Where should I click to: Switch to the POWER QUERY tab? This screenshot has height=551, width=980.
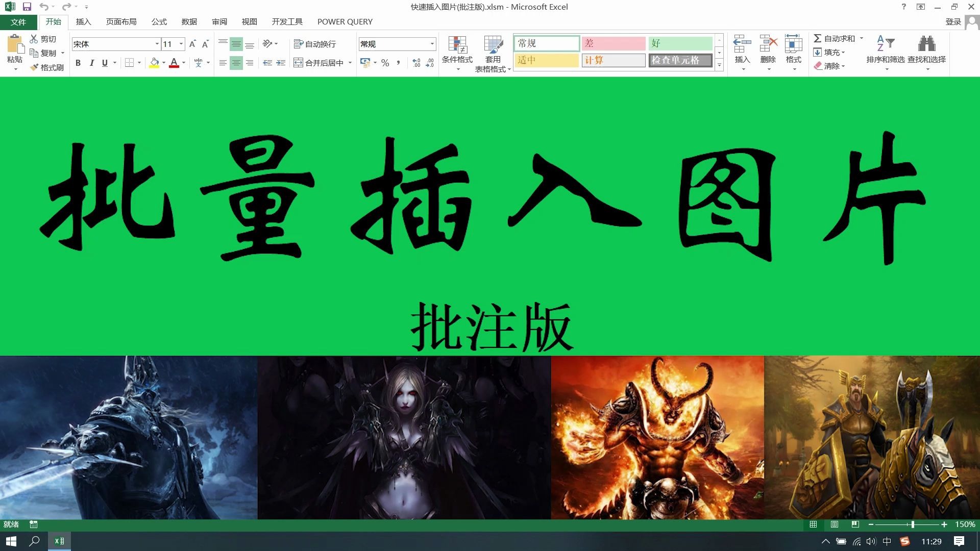pos(345,22)
